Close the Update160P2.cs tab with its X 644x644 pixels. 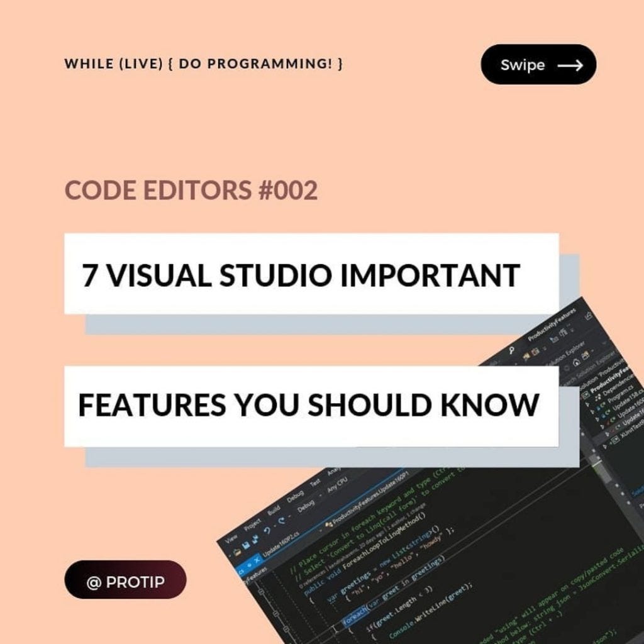click(257, 559)
